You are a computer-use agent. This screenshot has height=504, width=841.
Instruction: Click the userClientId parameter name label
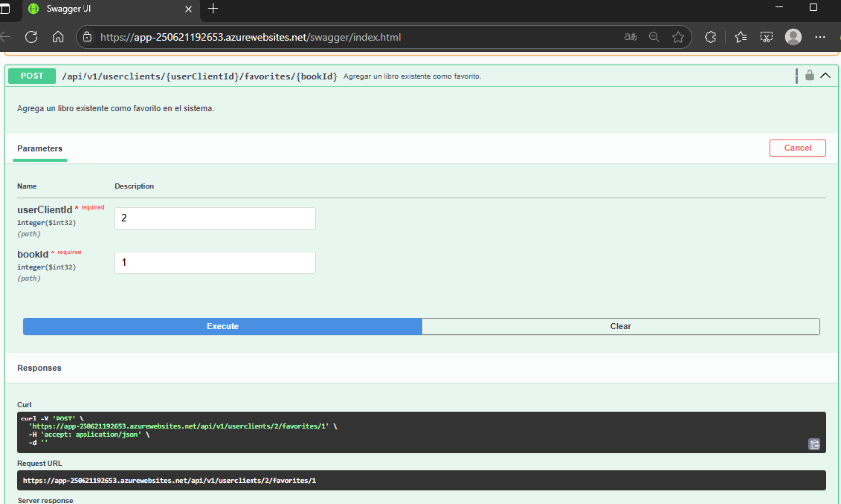tap(45, 210)
